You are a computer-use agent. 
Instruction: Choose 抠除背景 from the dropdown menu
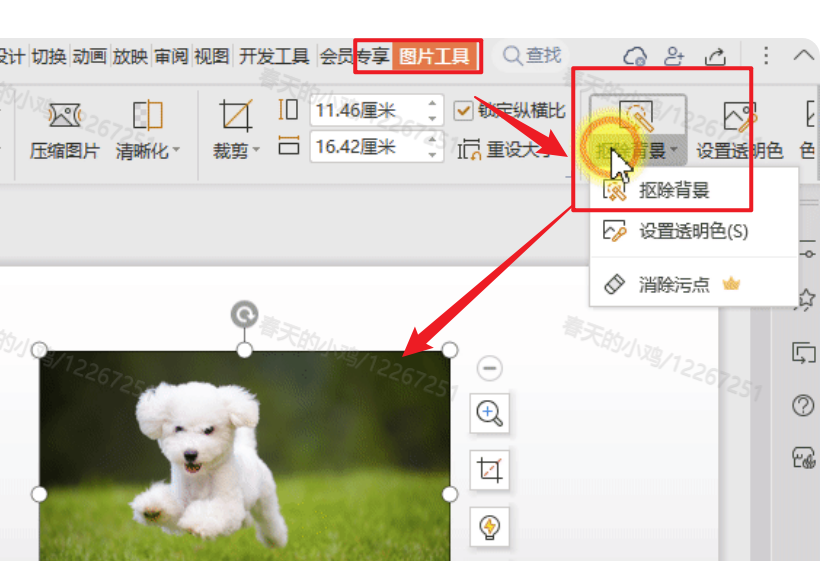tap(694, 190)
